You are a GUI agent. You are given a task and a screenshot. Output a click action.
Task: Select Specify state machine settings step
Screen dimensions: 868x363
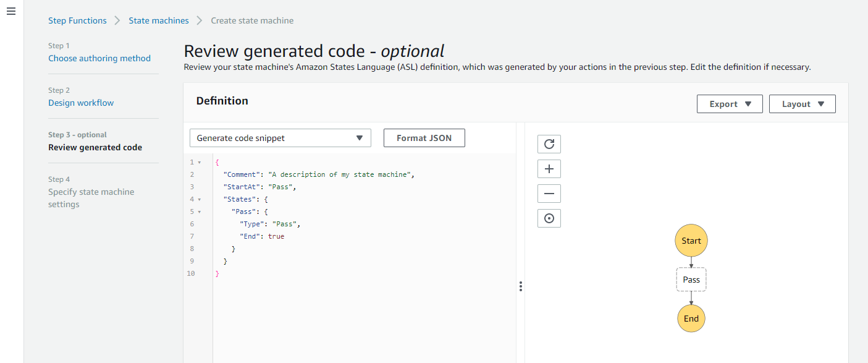tap(91, 198)
